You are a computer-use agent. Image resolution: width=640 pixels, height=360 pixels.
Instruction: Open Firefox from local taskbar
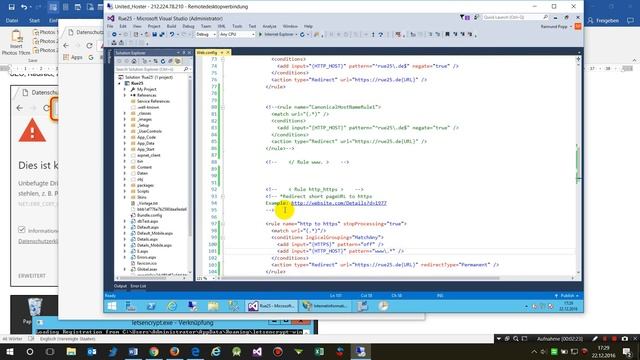175,352
